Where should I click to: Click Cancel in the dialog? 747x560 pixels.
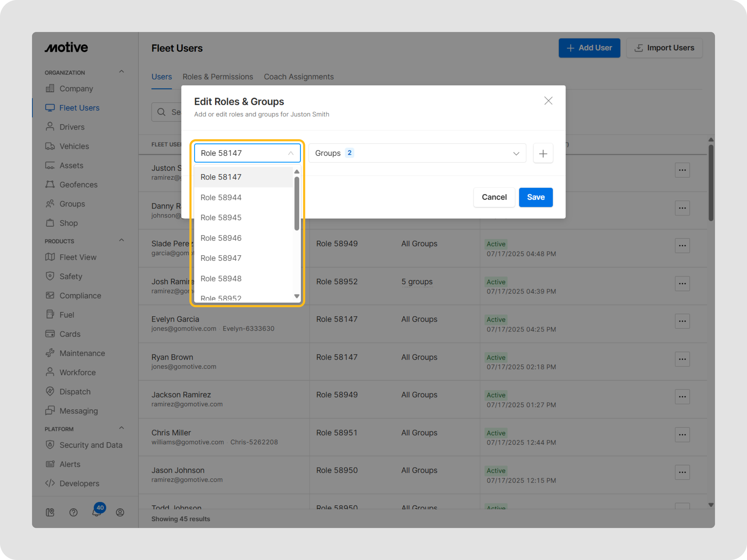click(x=494, y=197)
